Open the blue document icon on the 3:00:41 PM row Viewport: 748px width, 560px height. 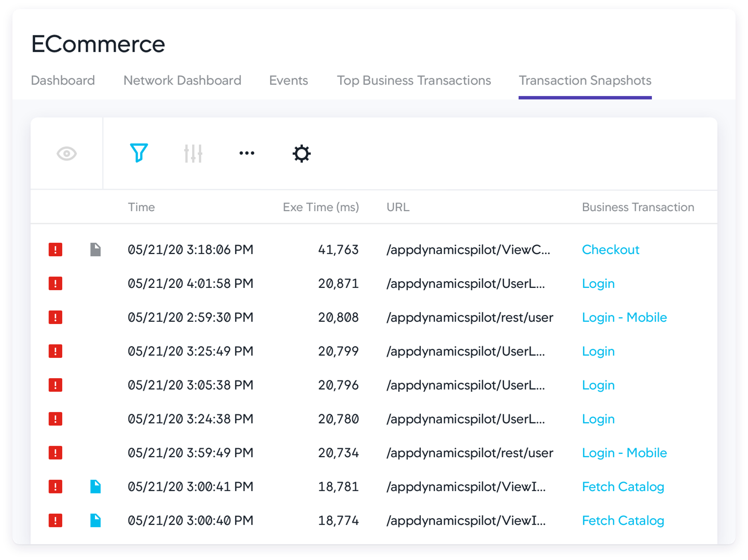click(95, 487)
